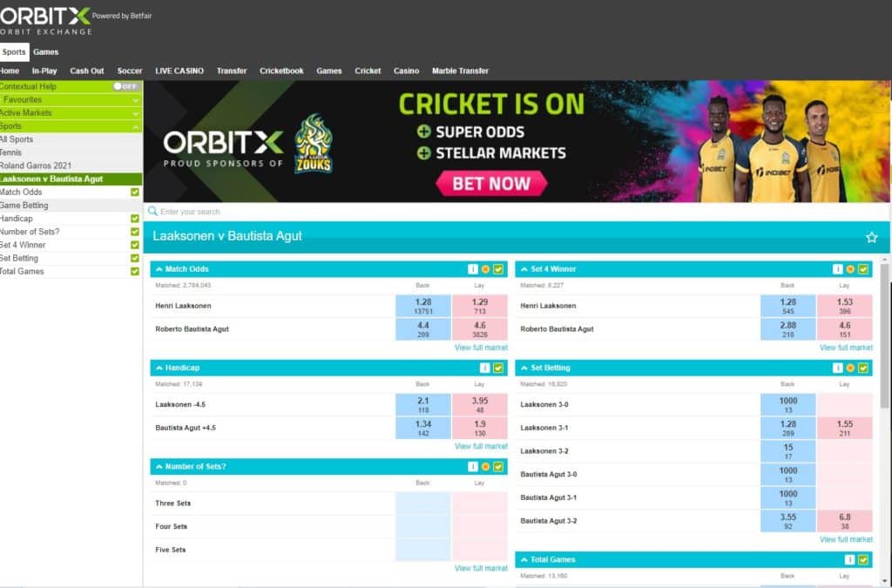The width and height of the screenshot is (892, 588).
Task: View full market for Match Odds
Action: [481, 348]
